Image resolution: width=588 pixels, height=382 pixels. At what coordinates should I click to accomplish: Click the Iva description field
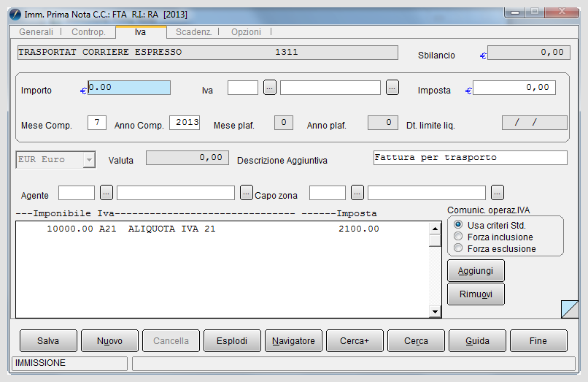click(x=330, y=88)
